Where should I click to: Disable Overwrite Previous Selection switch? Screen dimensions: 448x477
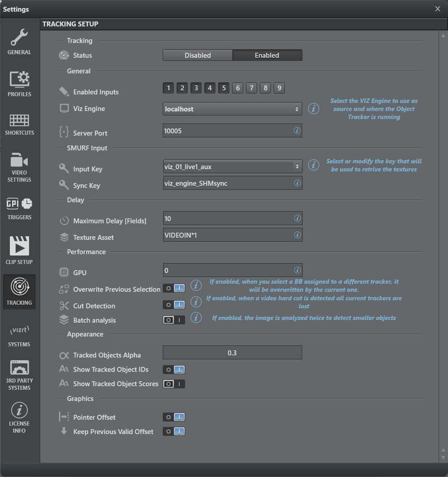click(173, 289)
